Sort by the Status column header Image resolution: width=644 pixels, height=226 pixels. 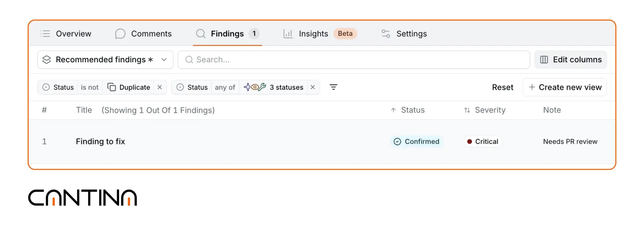coord(408,110)
